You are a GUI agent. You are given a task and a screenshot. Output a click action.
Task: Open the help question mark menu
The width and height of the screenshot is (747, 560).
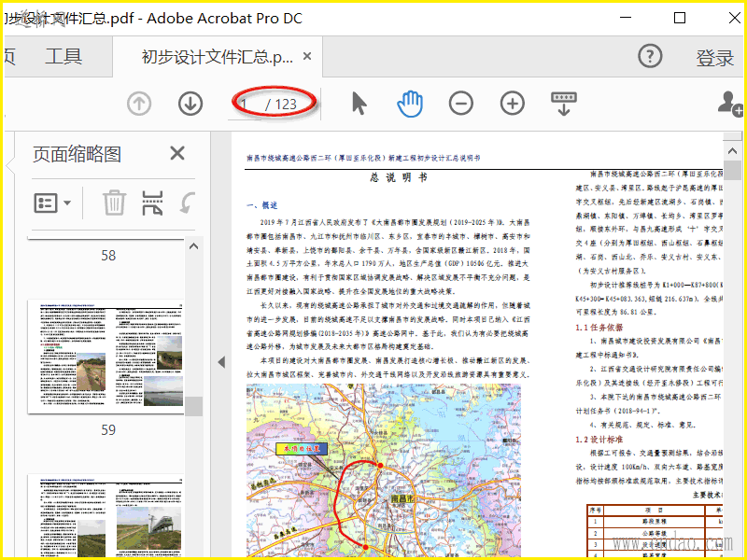tap(650, 57)
